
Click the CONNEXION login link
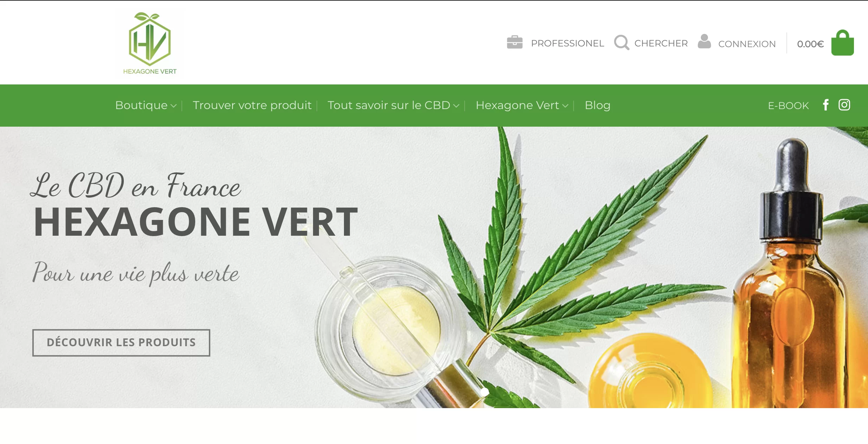click(x=747, y=44)
